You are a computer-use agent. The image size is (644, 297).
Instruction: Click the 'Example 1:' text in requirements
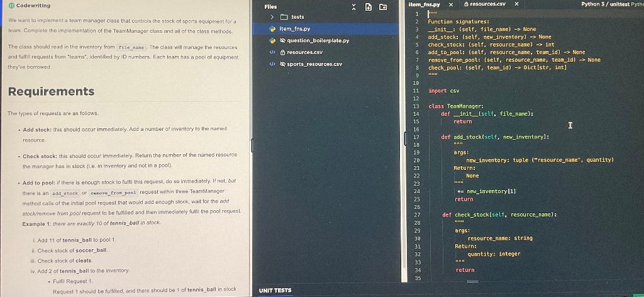[36, 224]
